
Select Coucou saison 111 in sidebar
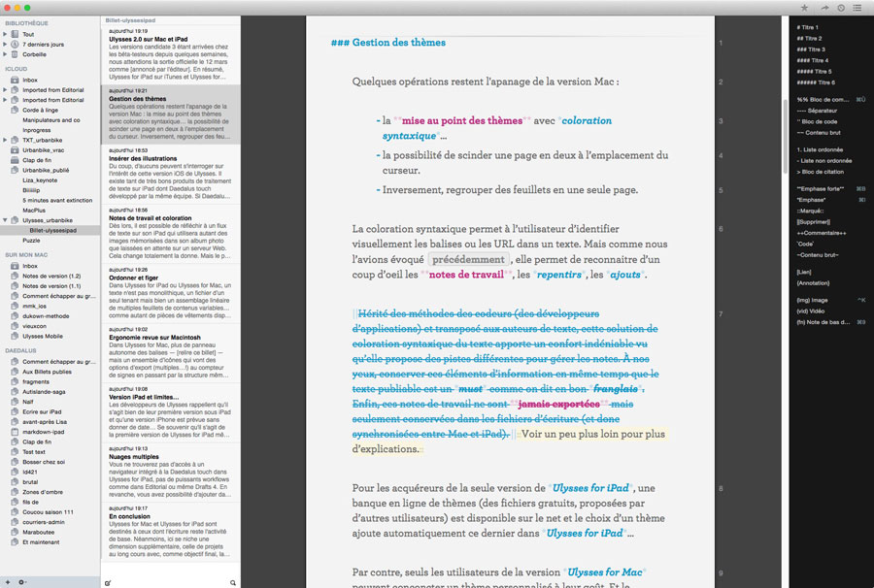coord(48,512)
